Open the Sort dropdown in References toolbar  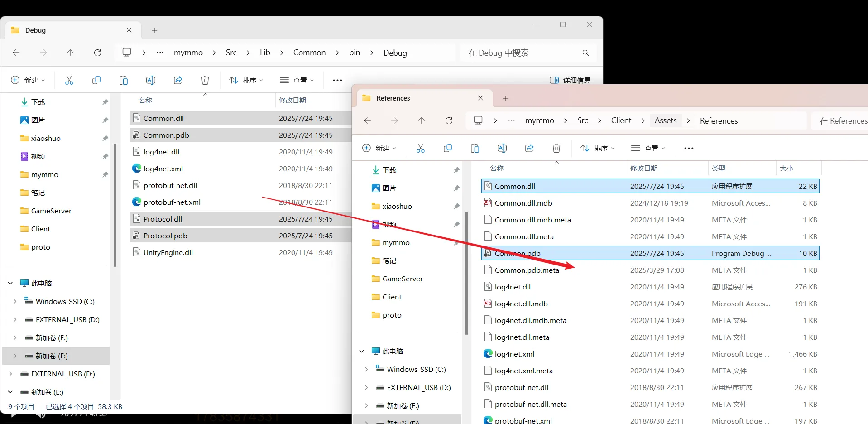tap(597, 148)
